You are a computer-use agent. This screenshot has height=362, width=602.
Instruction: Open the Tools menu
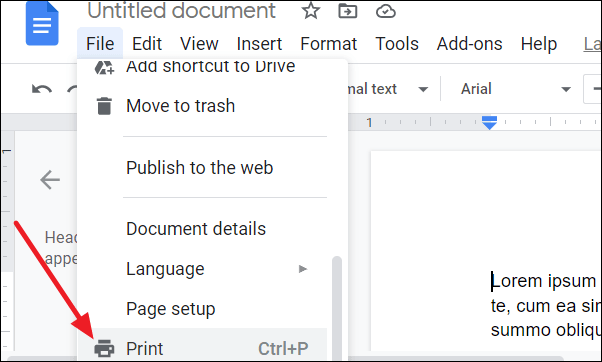click(x=397, y=43)
